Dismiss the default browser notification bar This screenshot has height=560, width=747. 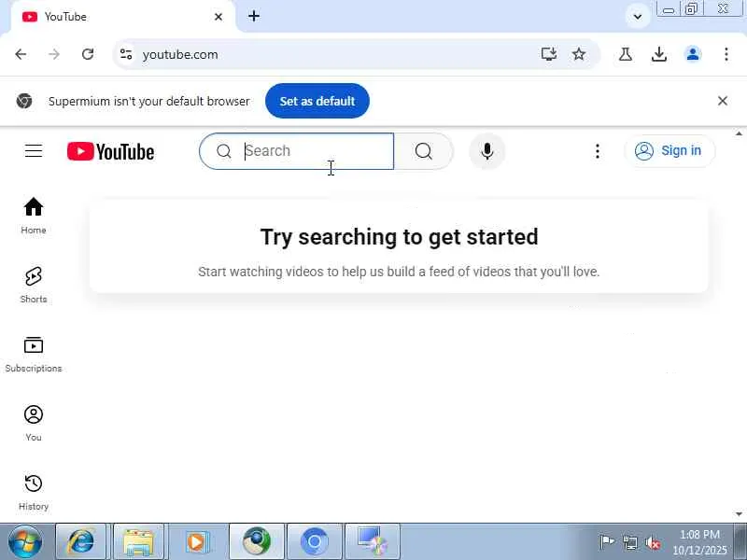tap(722, 101)
